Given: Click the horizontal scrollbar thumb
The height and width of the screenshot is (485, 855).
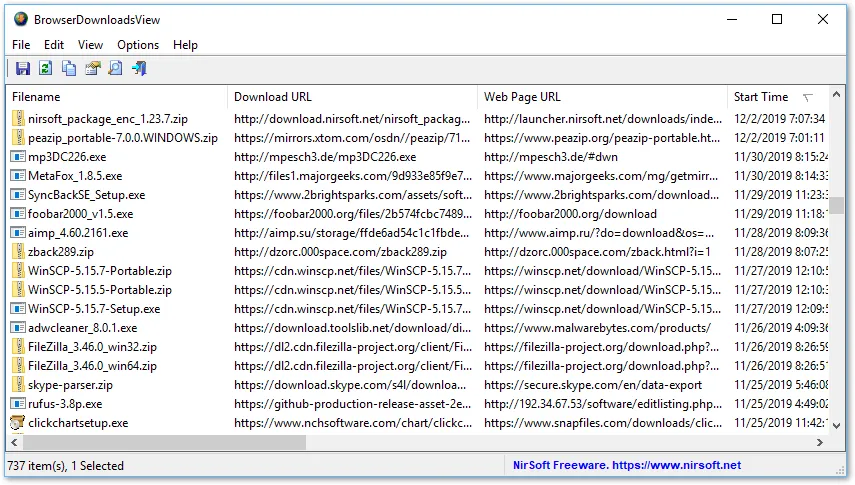Looking at the screenshot, I should pyautogui.click(x=164, y=442).
